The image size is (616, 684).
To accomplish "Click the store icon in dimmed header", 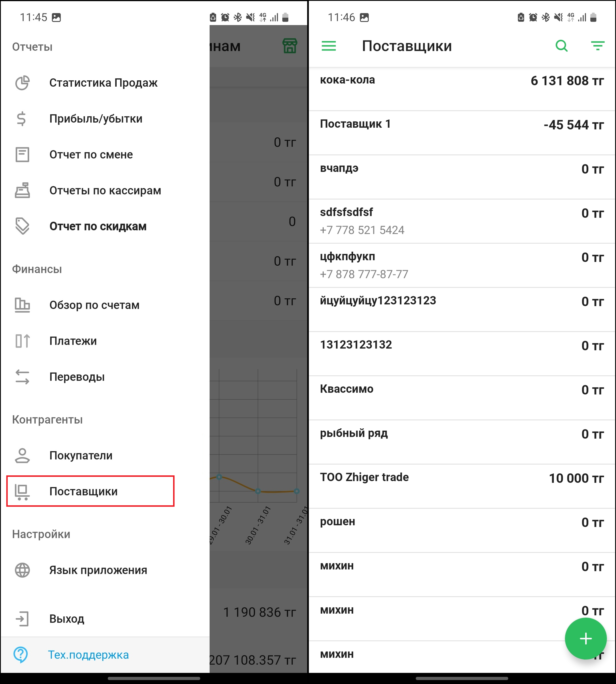I will 289,46.
